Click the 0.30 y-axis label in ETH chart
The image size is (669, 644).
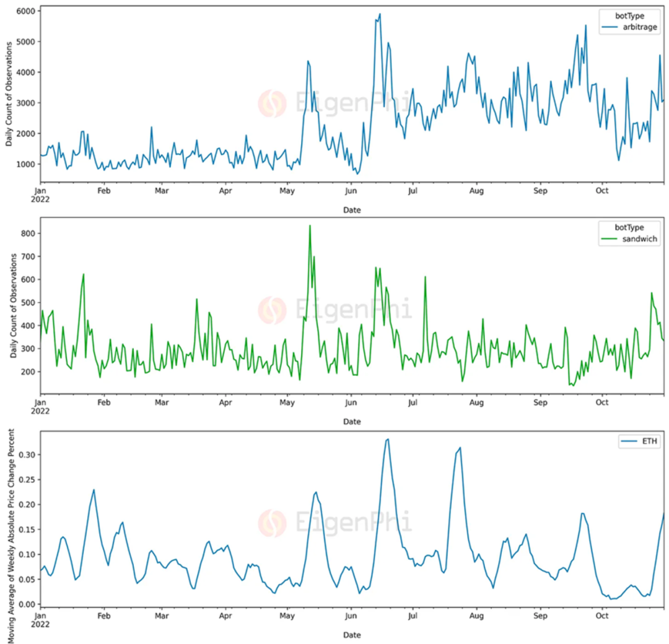point(27,455)
